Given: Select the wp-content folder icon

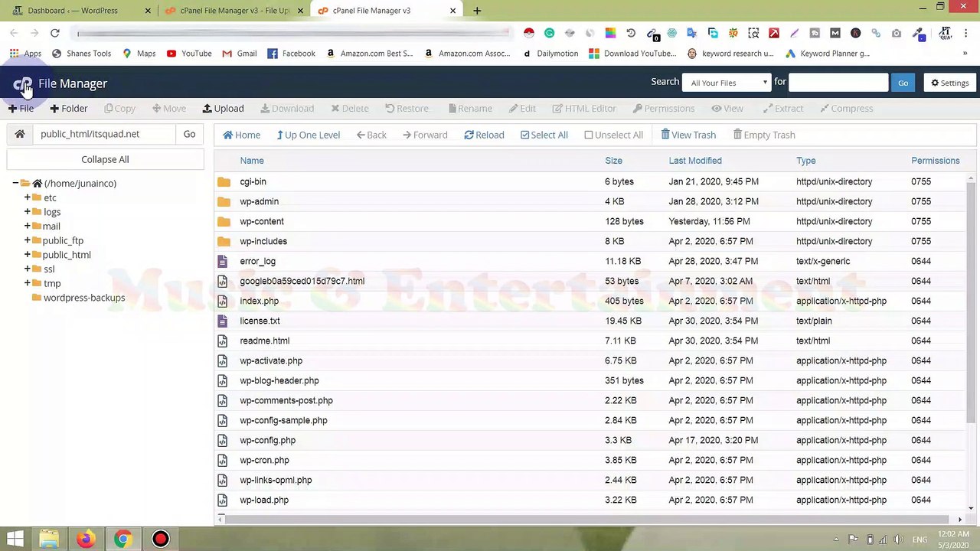Looking at the screenshot, I should tap(224, 221).
